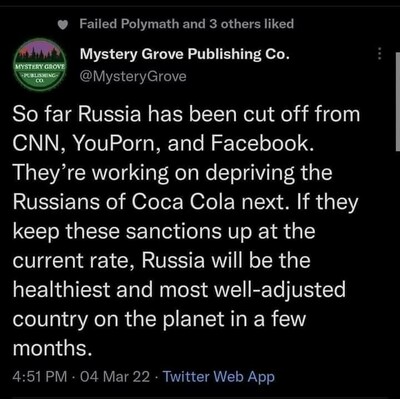Screen dimensions: 400x399
Task: Grab the vertical scrollbar thumb at right
Action: (x=398, y=102)
